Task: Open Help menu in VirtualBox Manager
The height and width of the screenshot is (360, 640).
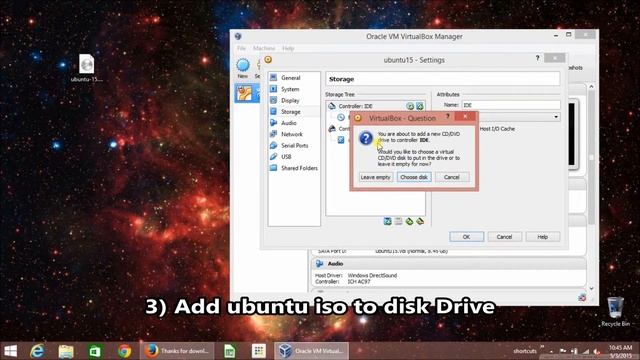Action: [x=288, y=48]
